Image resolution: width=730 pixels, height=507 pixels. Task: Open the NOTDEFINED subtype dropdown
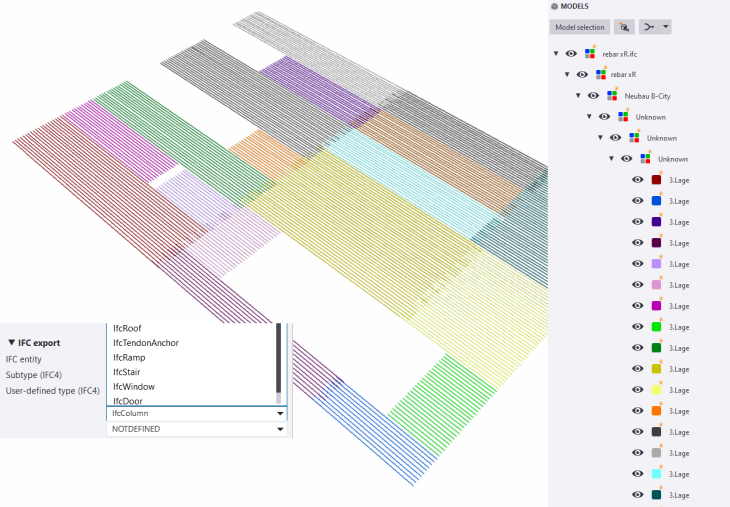click(280, 429)
